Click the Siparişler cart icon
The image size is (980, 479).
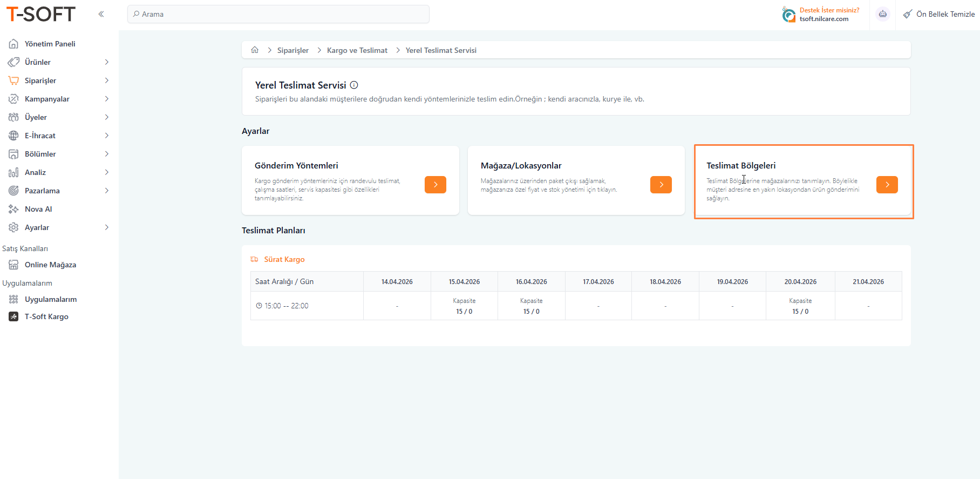point(13,80)
